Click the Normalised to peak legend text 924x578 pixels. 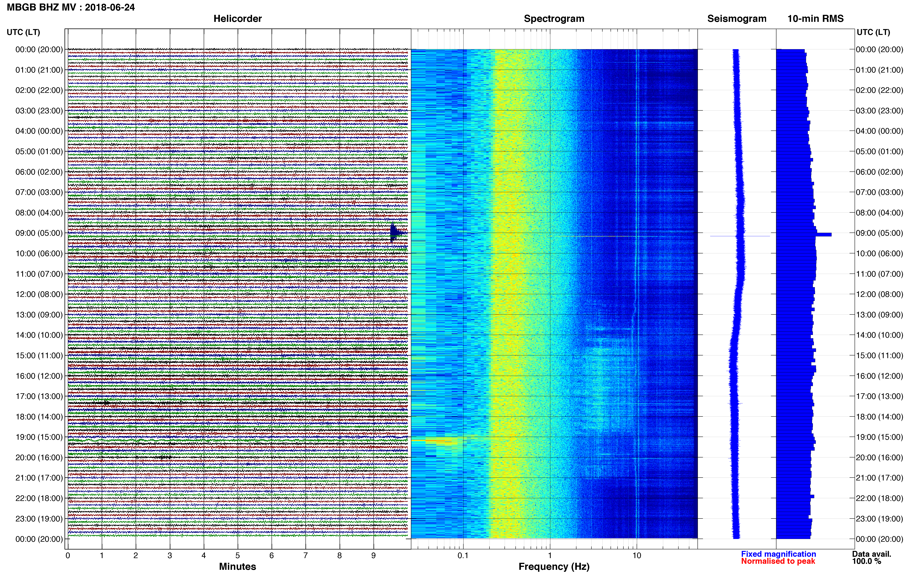pos(778,561)
